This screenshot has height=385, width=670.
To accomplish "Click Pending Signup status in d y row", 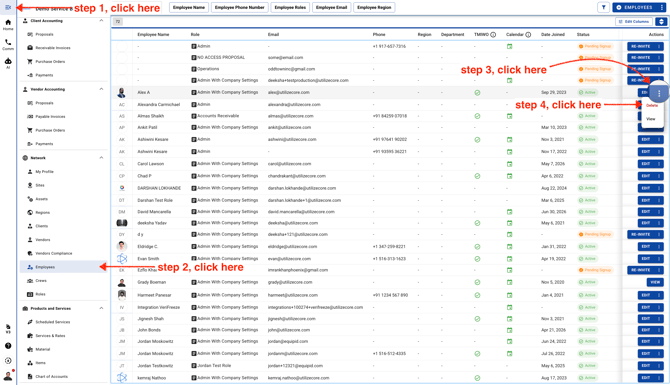I will click(595, 234).
